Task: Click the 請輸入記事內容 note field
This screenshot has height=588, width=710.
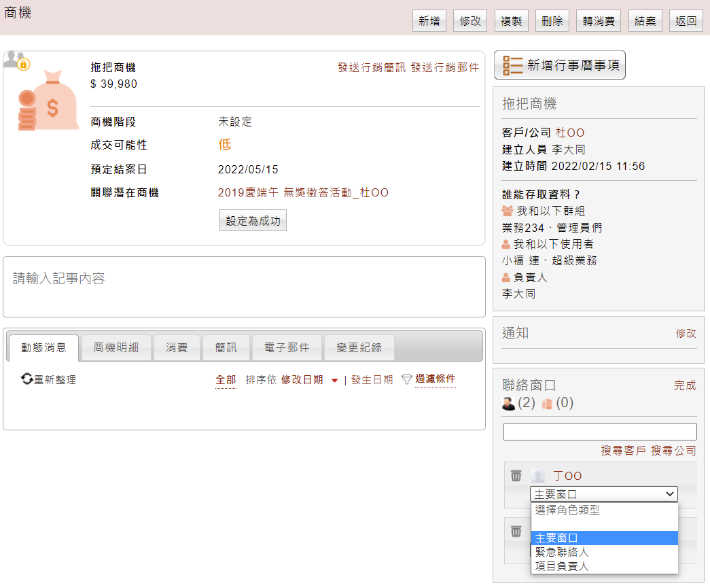Action: 244,287
